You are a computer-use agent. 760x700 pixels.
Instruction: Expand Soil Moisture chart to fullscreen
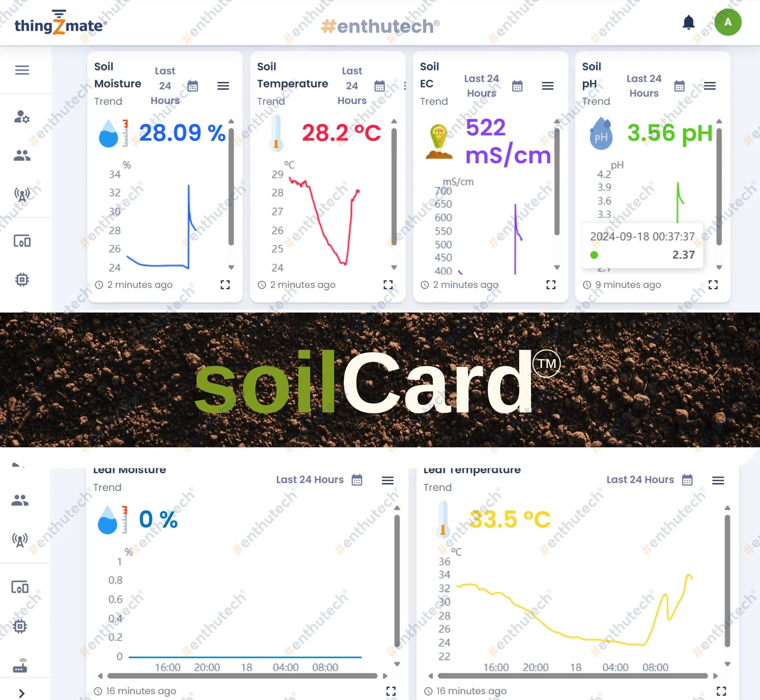(225, 285)
